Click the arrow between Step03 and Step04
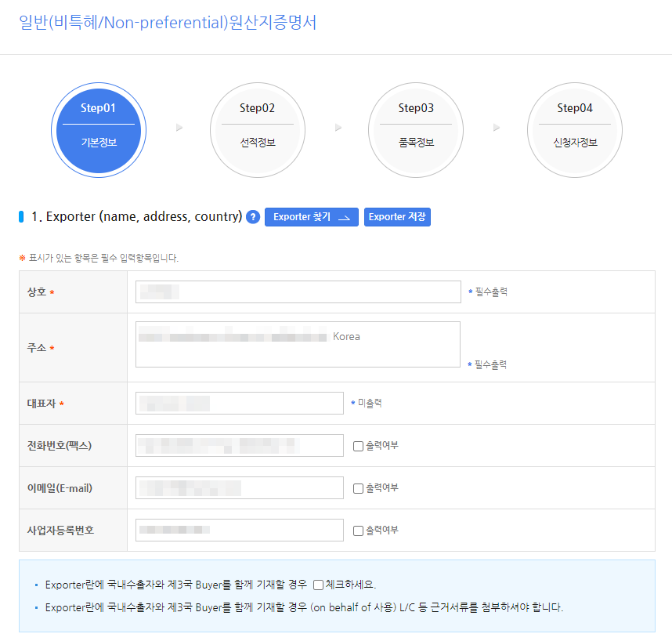 [497, 128]
